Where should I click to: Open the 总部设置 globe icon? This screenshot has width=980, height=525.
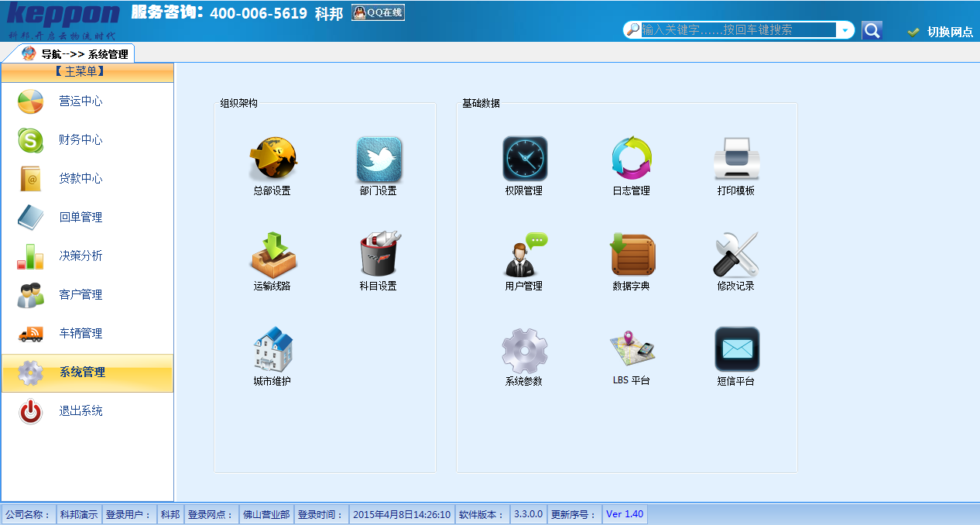[x=272, y=160]
